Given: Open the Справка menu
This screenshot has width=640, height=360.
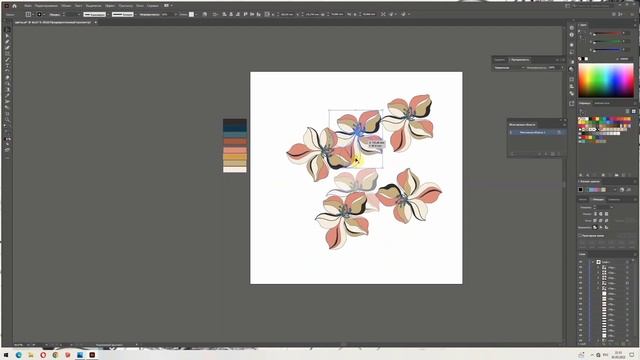Looking at the screenshot, I should tap(153, 6).
